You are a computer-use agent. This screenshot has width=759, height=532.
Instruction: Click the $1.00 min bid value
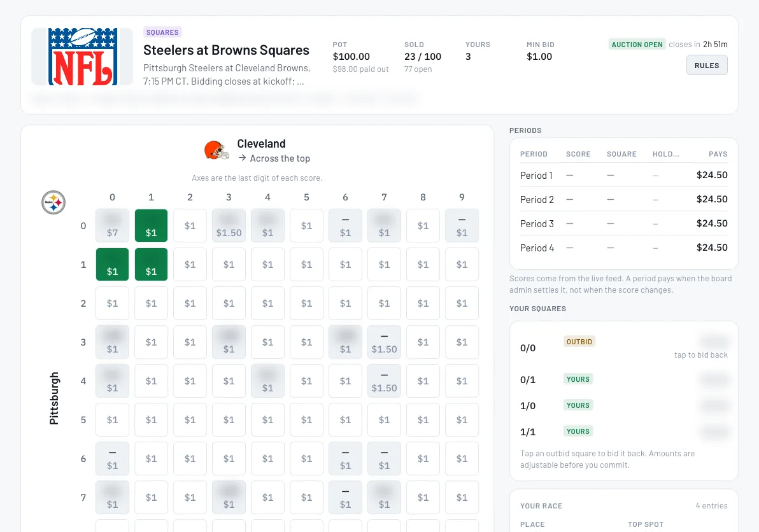click(x=539, y=57)
